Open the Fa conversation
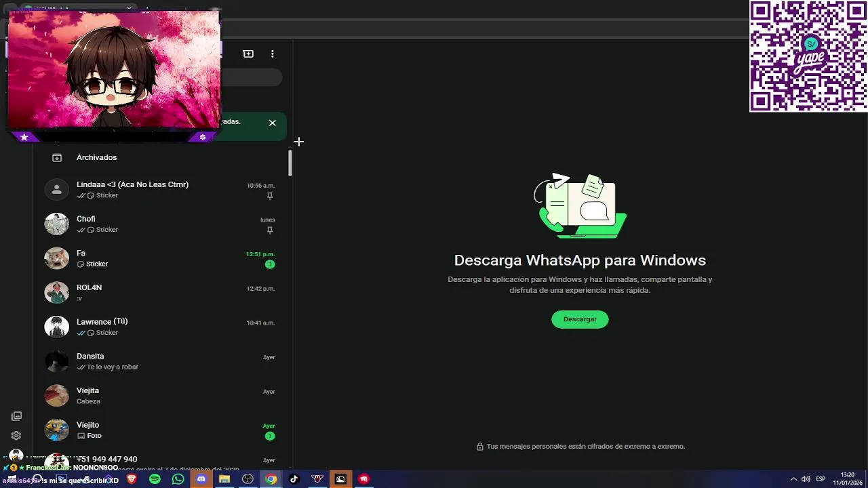 (x=161, y=258)
